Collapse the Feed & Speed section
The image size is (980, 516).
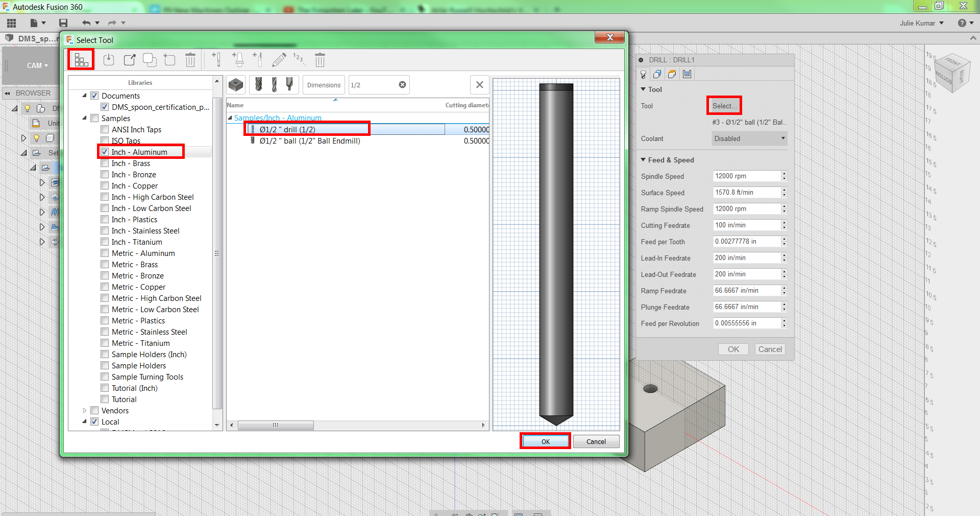coord(644,160)
